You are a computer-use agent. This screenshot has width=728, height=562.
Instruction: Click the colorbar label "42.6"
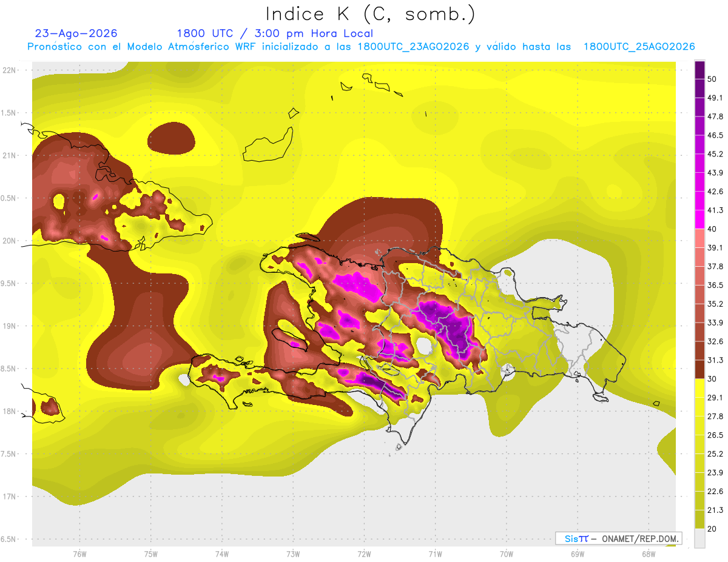[x=715, y=192]
